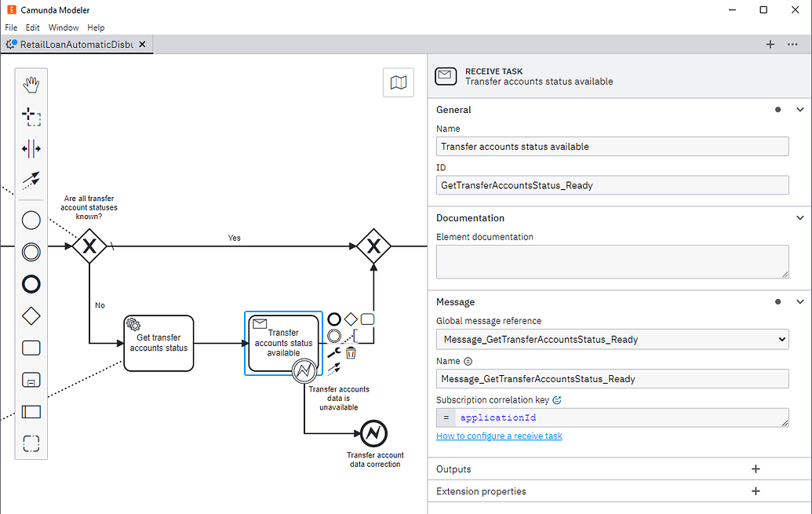Switch to the RetailLoanAutomaticDisb tab
The image size is (812, 514).
[75, 45]
